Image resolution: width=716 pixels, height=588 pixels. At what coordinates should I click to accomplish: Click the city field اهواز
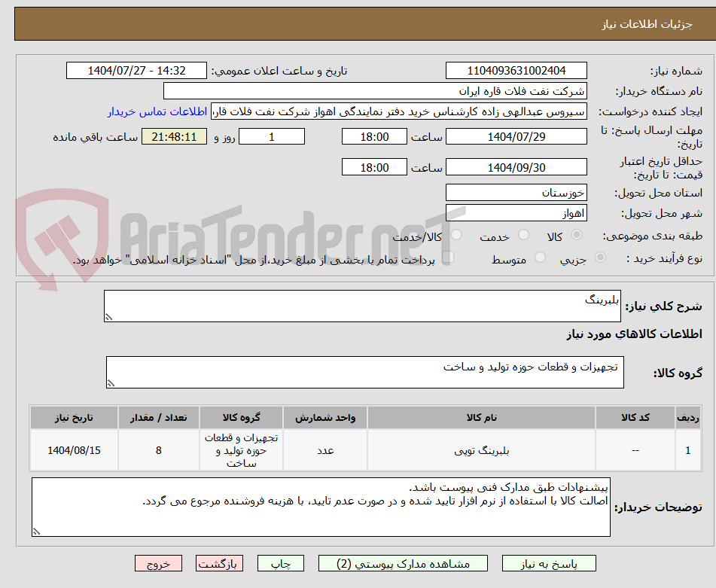(516, 213)
